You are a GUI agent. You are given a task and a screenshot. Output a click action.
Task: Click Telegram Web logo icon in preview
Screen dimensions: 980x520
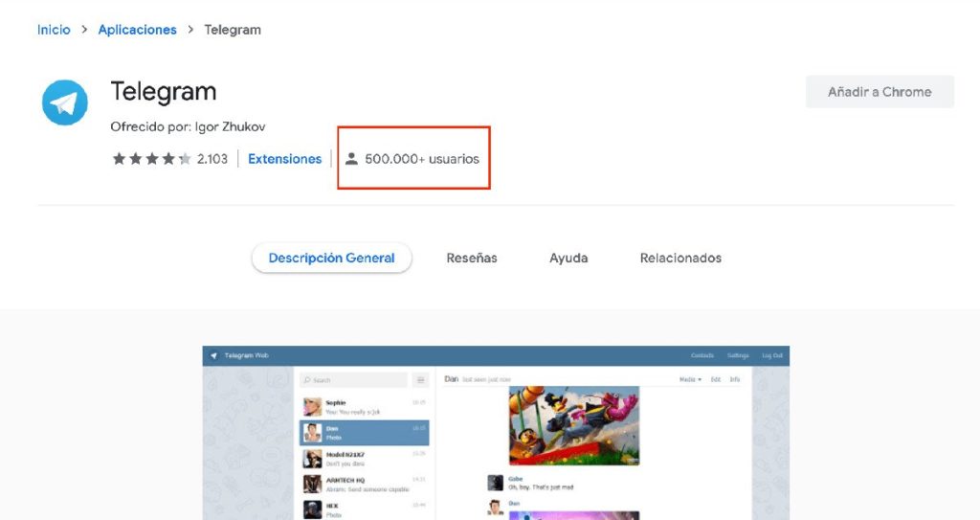[x=213, y=355]
